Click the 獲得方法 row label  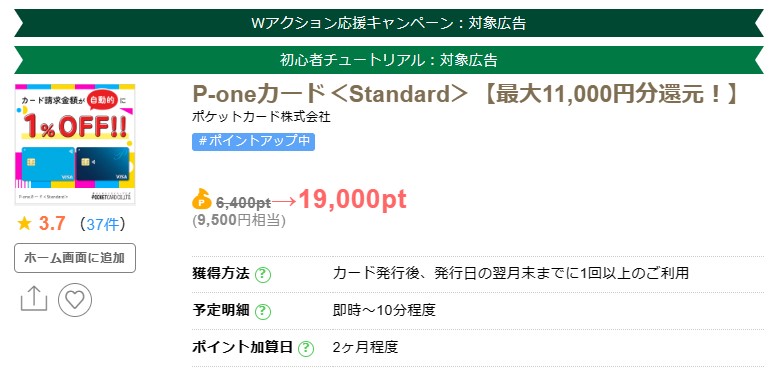pos(221,273)
